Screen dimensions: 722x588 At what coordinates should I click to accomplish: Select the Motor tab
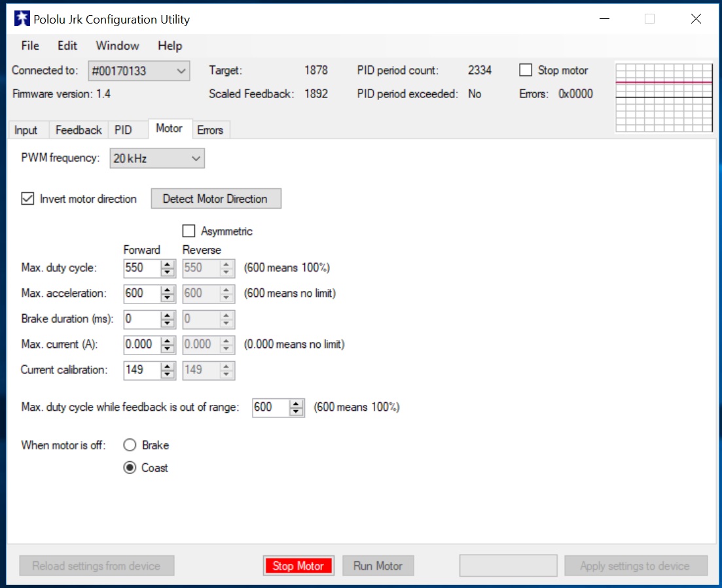pos(169,128)
